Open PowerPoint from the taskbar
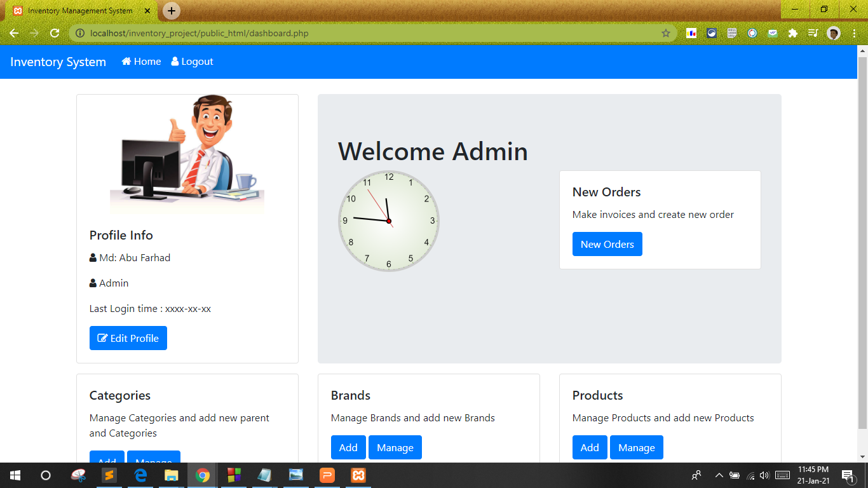Image resolution: width=868 pixels, height=488 pixels. click(327, 475)
